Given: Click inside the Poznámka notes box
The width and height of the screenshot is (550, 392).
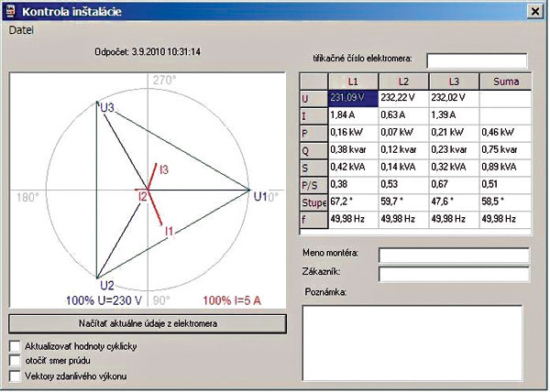Looking at the screenshot, I should 412,339.
